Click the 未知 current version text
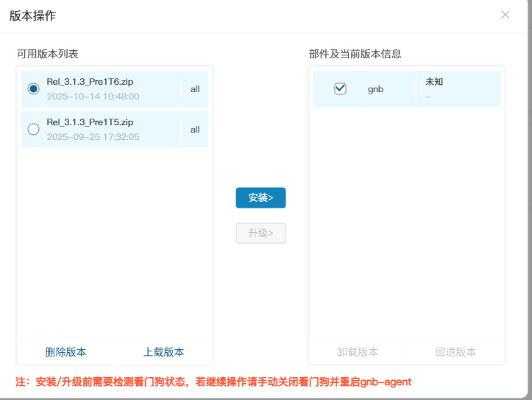Screen dimensions: 532x400 coord(434,82)
